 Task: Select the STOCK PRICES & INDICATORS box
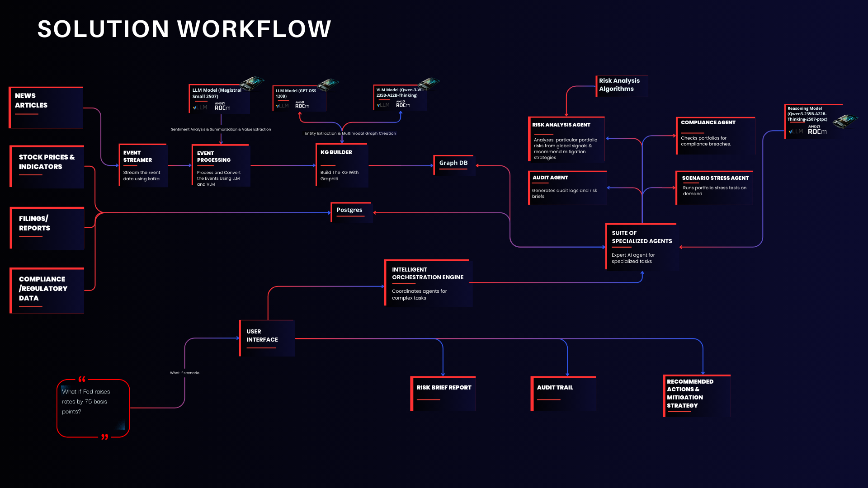[x=47, y=167]
